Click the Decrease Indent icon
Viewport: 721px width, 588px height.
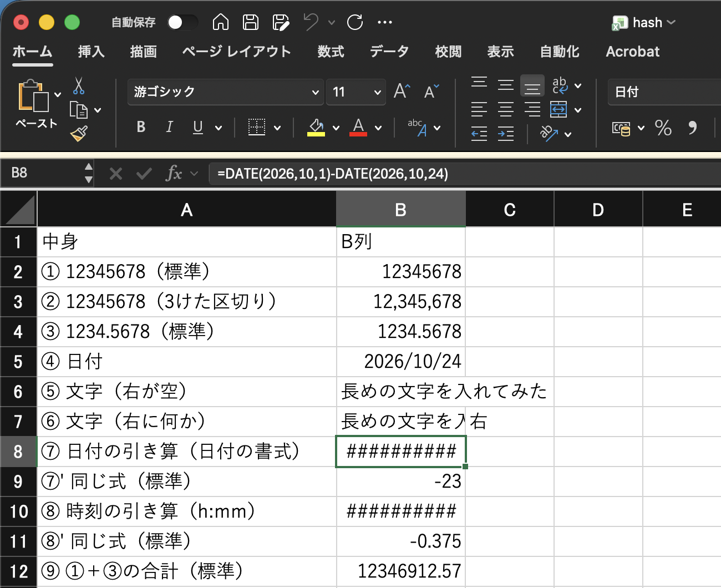(x=479, y=134)
